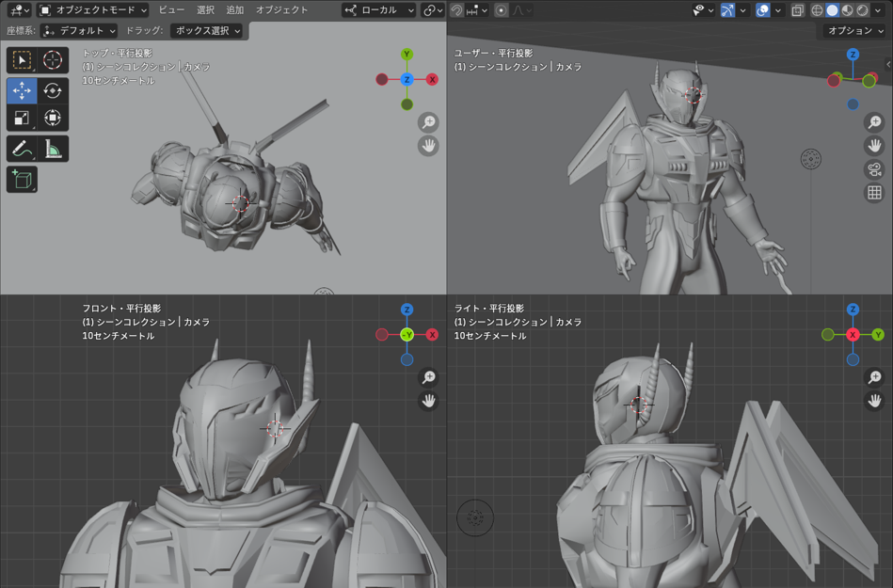Image resolution: width=893 pixels, height=588 pixels.
Task: Expand the ローカル transform orientation dropdown
Action: click(379, 10)
